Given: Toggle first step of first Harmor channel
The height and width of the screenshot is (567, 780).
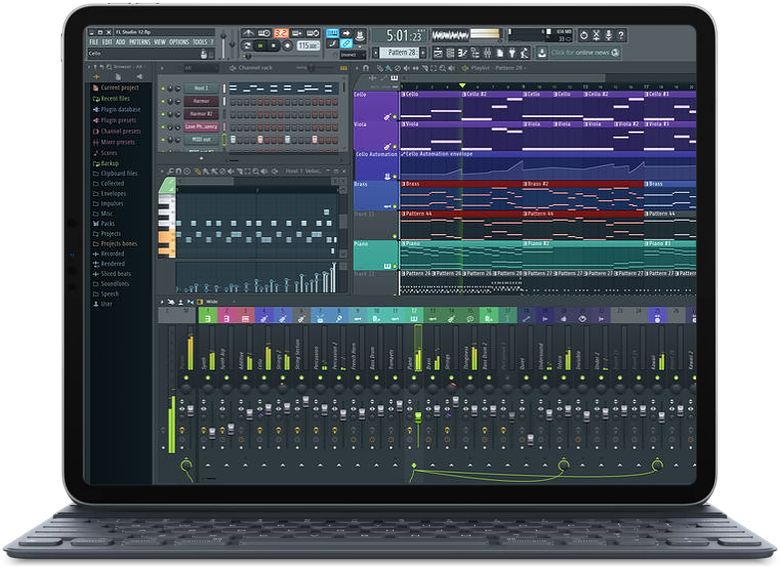Looking at the screenshot, I should (x=233, y=101).
